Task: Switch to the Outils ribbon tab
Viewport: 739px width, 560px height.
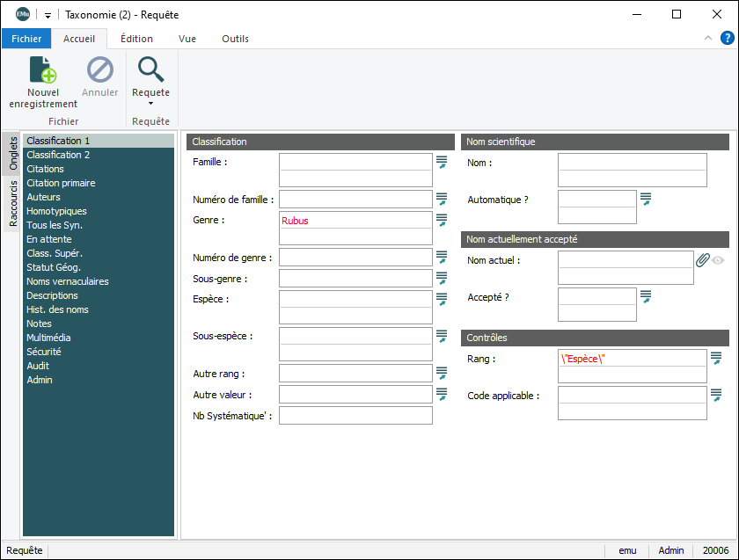Action: tap(235, 39)
